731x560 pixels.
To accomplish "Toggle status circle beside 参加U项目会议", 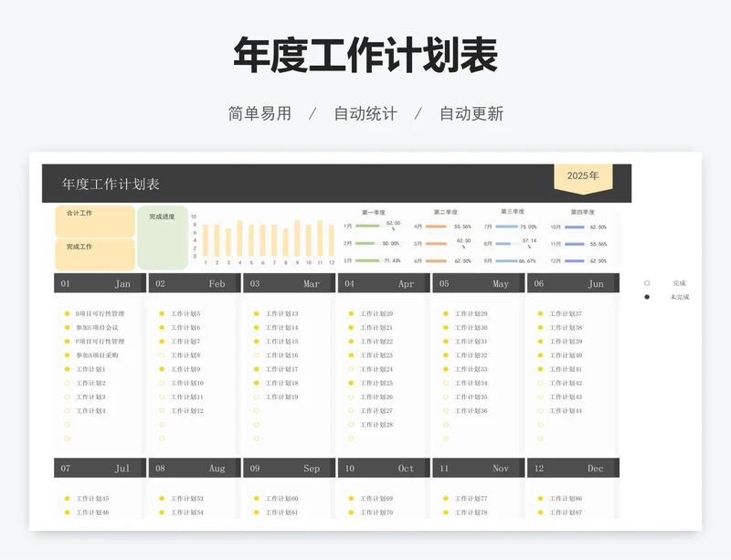I will (67, 328).
